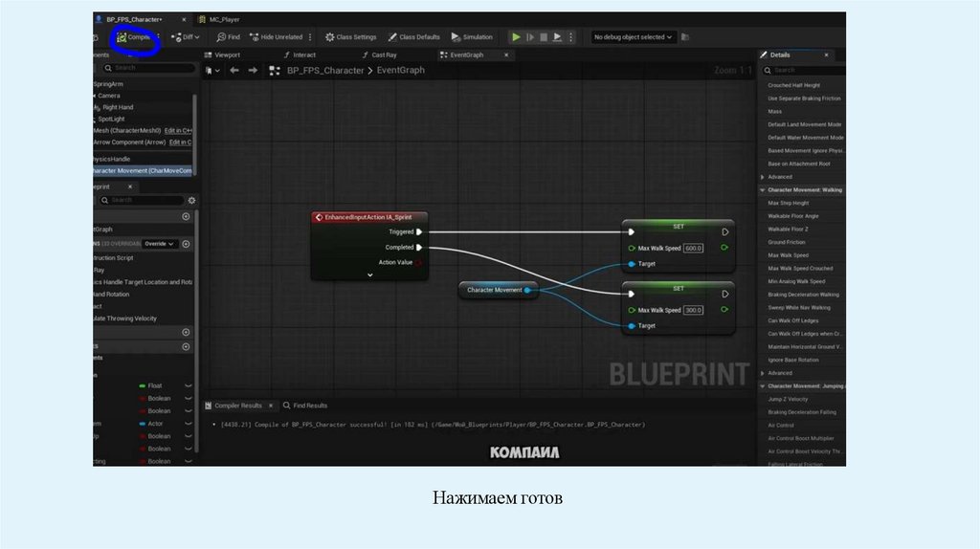
Task: Select the Character Movement component row
Action: tap(144, 170)
